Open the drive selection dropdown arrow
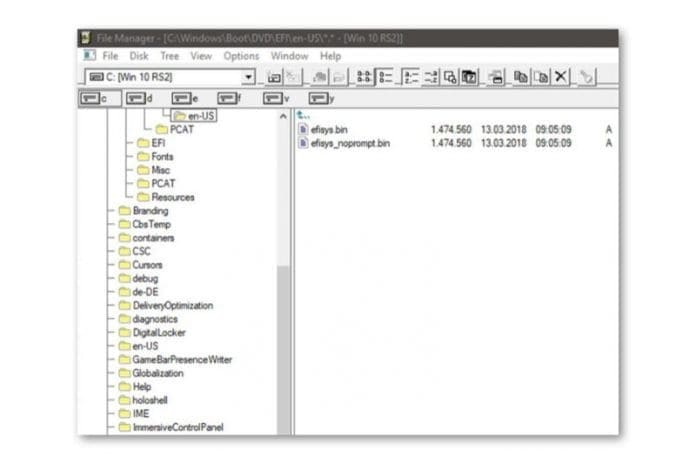This screenshot has height=464, width=696. [x=248, y=77]
